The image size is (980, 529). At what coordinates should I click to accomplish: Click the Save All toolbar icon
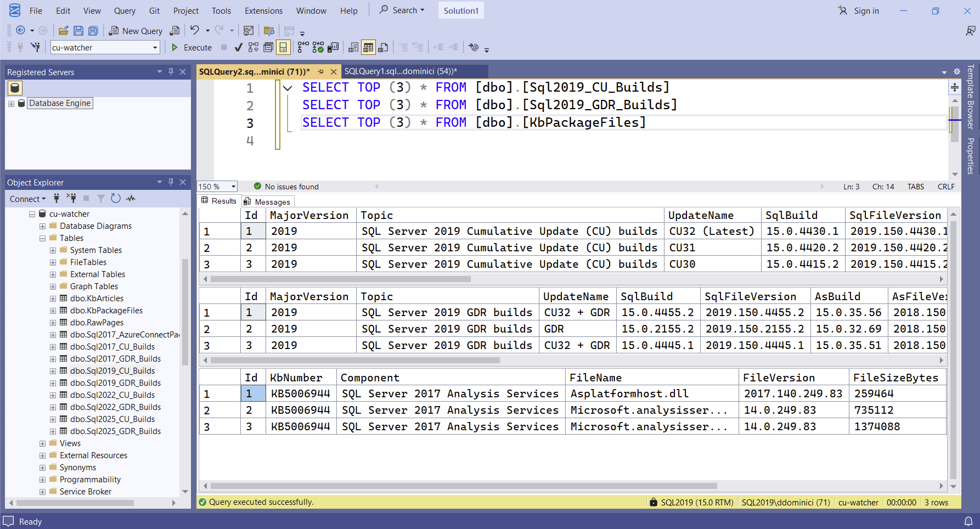93,31
